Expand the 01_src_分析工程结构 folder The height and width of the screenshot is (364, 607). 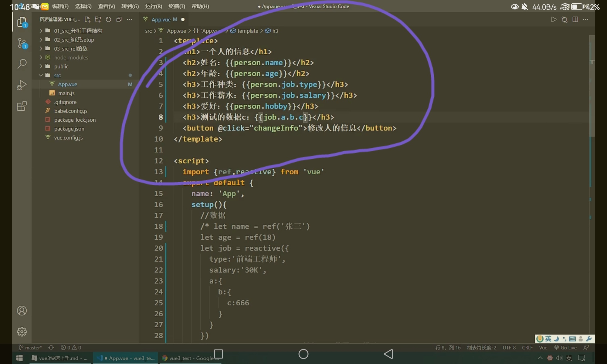pos(78,31)
